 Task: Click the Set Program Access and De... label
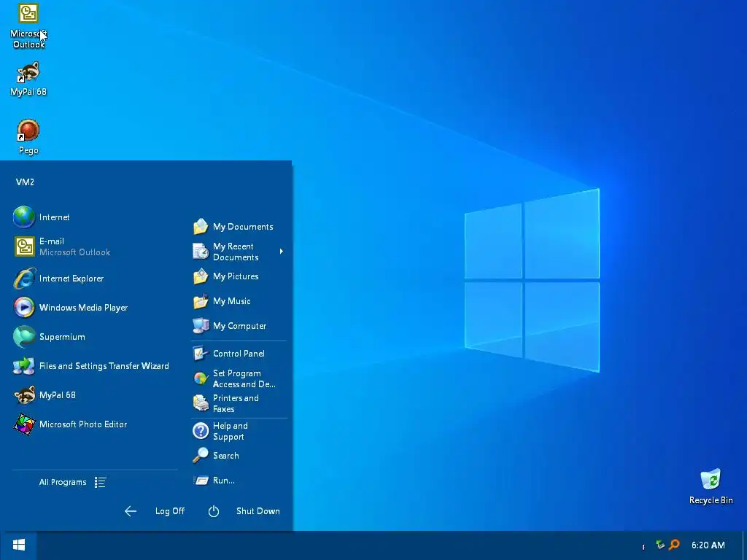point(244,378)
